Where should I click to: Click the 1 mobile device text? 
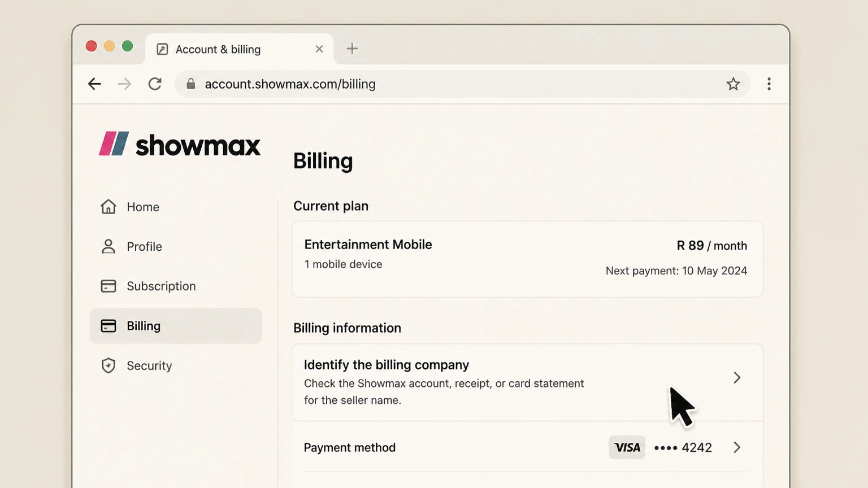(343, 264)
